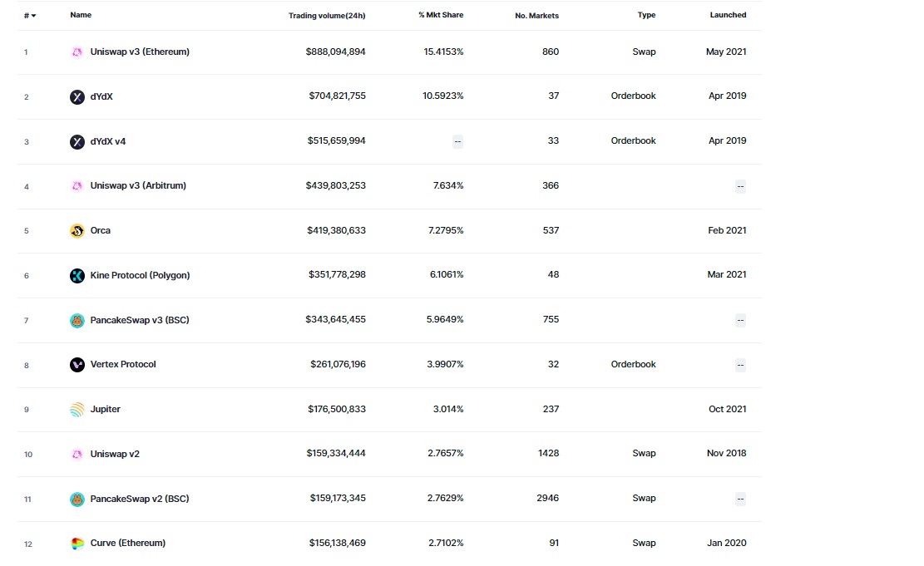
Task: Click the Curve (Ethereum) logo icon
Action: pos(77,544)
